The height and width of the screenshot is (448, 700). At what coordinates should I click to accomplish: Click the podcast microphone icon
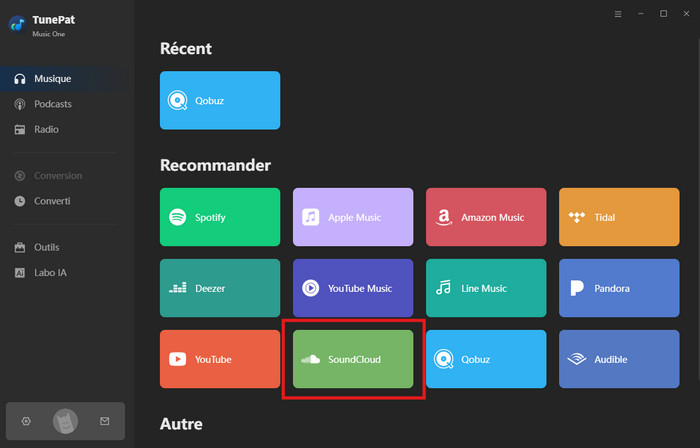point(20,104)
